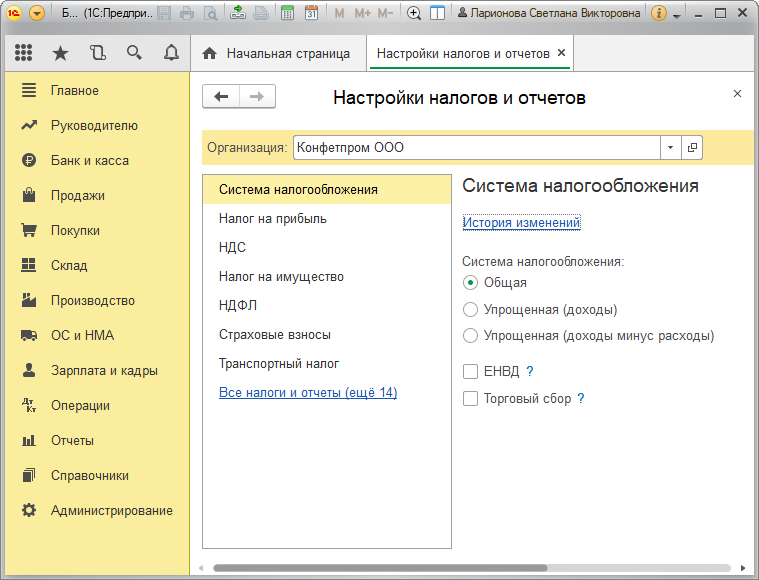
Task: Open the sections menu grid icon
Action: (23, 52)
